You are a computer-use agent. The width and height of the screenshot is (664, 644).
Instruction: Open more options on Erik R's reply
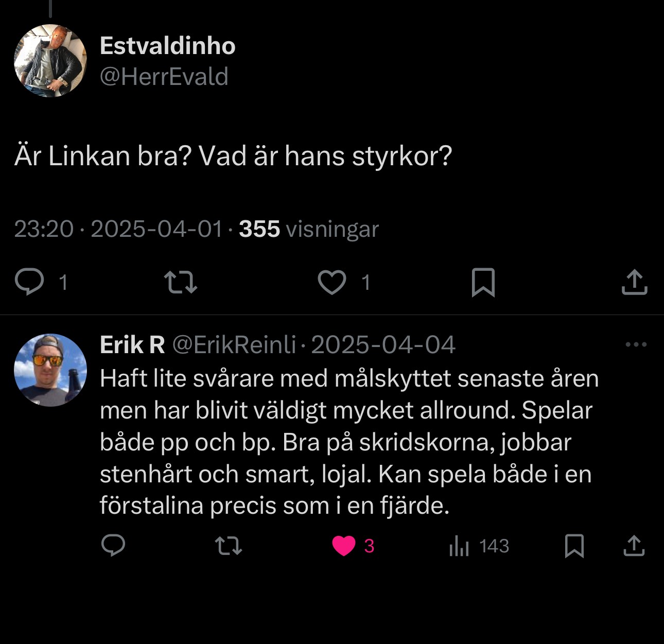(x=636, y=344)
